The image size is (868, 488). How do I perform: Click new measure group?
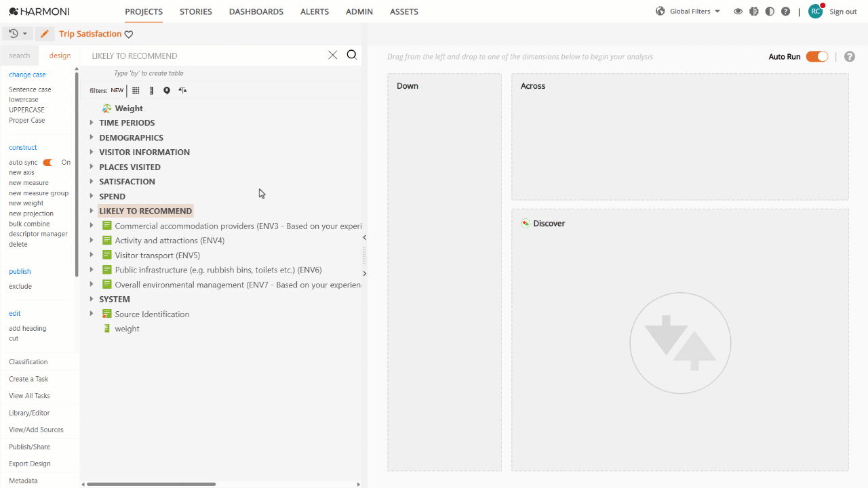pyautogui.click(x=39, y=193)
